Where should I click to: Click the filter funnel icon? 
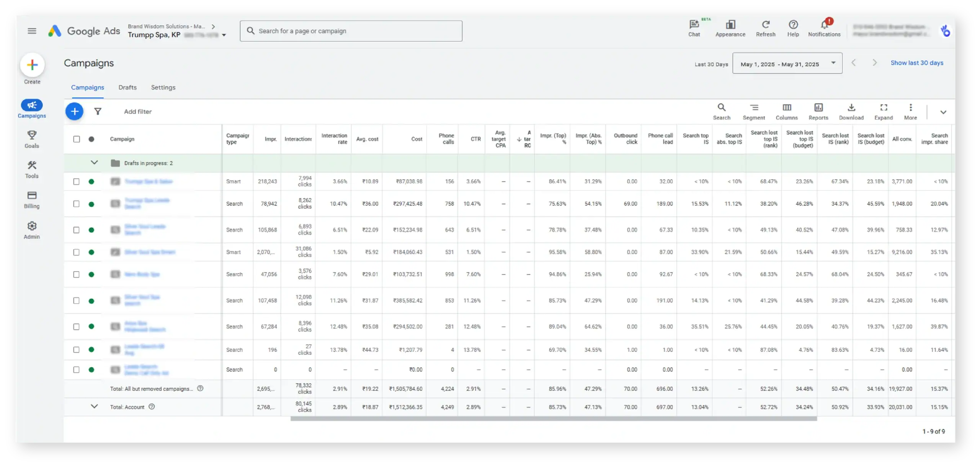pos(98,111)
